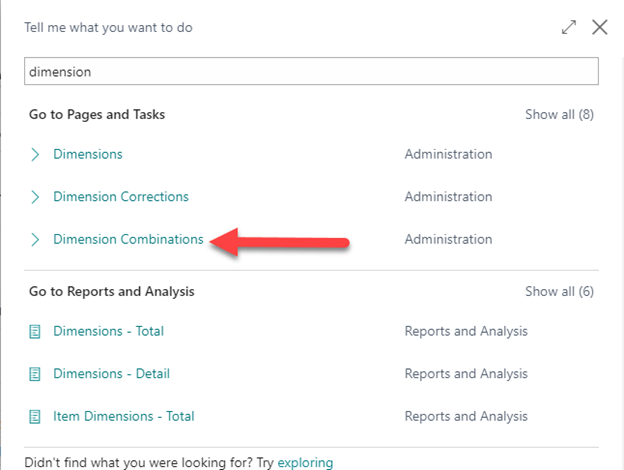The width and height of the screenshot is (624, 470).
Task: Go to the Dimension Combinations page
Action: tap(128, 240)
